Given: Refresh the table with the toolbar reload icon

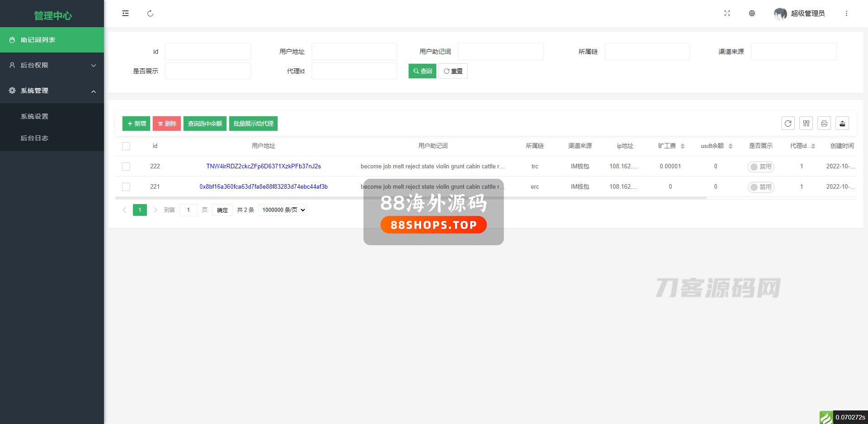Looking at the screenshot, I should (788, 124).
